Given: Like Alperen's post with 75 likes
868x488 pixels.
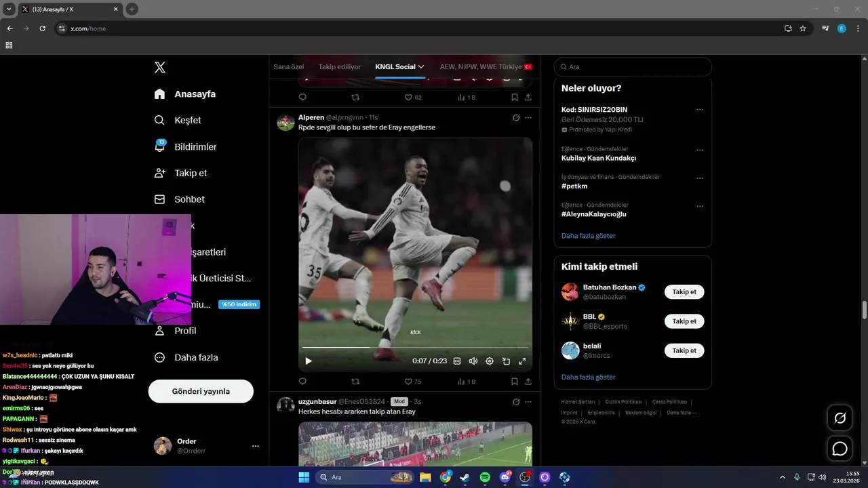Looking at the screenshot, I should coord(413,382).
